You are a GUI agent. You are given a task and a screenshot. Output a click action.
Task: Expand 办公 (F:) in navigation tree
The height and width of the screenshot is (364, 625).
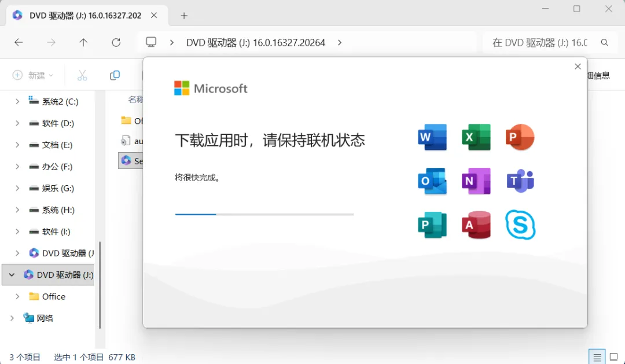coord(17,167)
